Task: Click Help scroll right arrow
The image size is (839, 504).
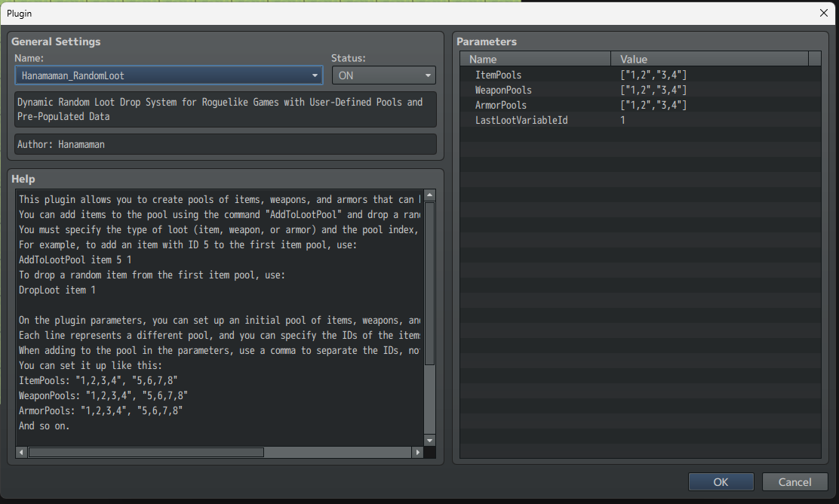Action: pos(417,452)
